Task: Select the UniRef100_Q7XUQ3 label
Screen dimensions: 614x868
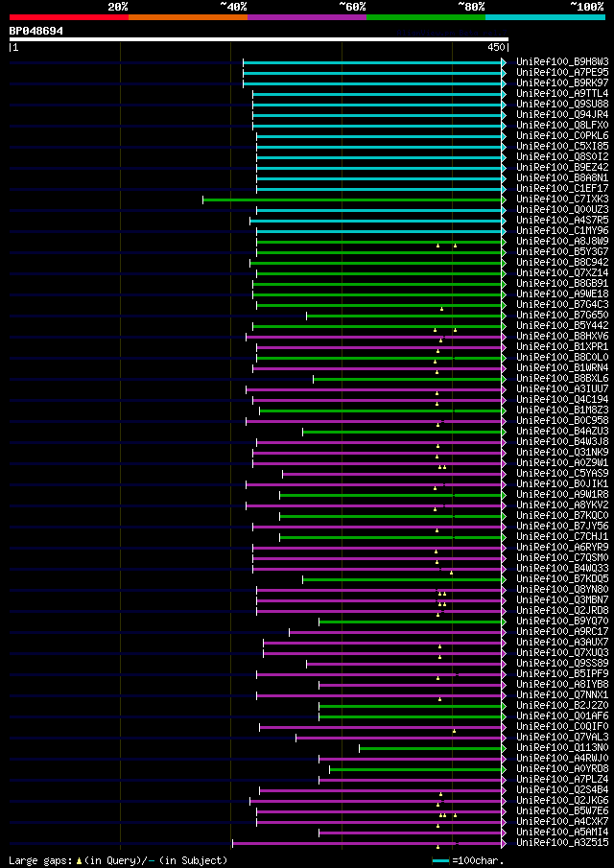Action: (x=562, y=653)
